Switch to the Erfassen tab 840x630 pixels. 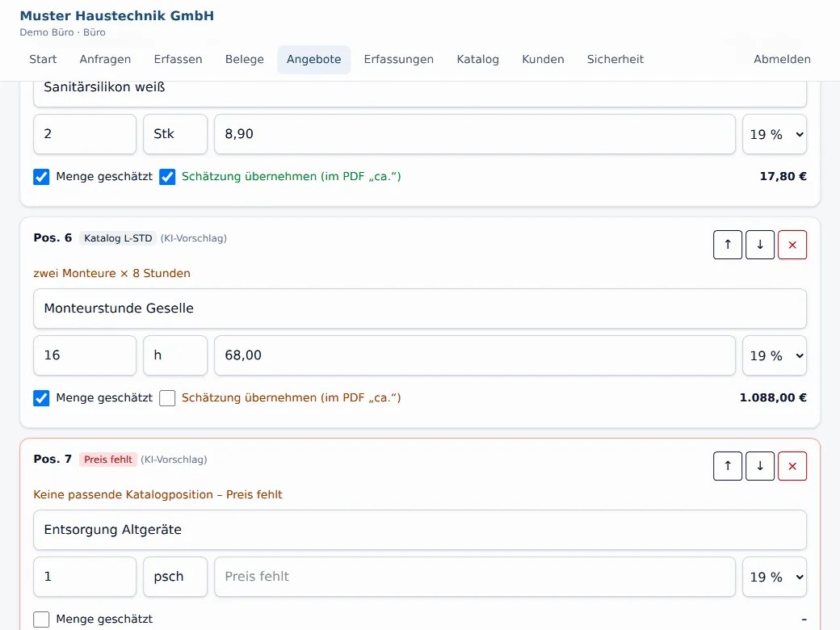[178, 60]
